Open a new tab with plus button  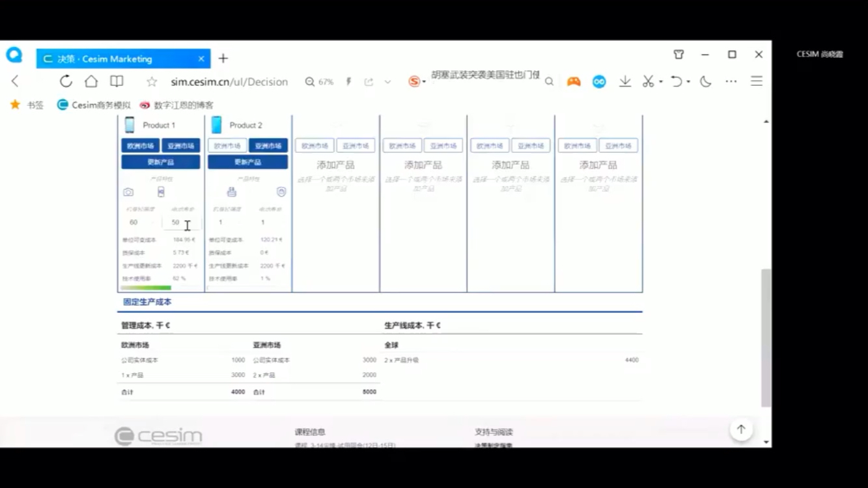223,59
